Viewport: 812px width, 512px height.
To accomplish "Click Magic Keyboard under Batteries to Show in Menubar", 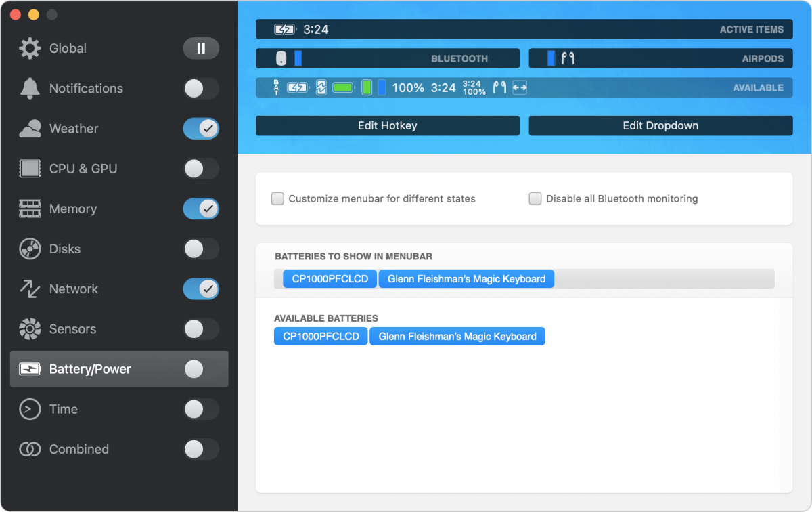I will (x=466, y=278).
